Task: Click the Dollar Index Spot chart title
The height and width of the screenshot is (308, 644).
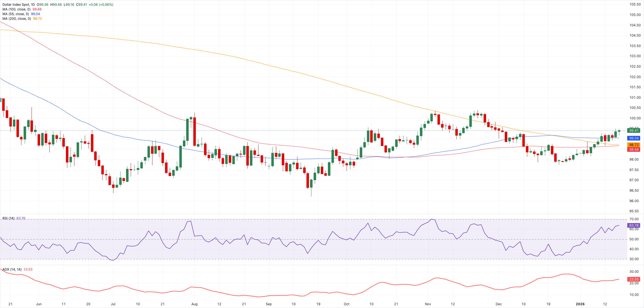Action: click(x=19, y=5)
